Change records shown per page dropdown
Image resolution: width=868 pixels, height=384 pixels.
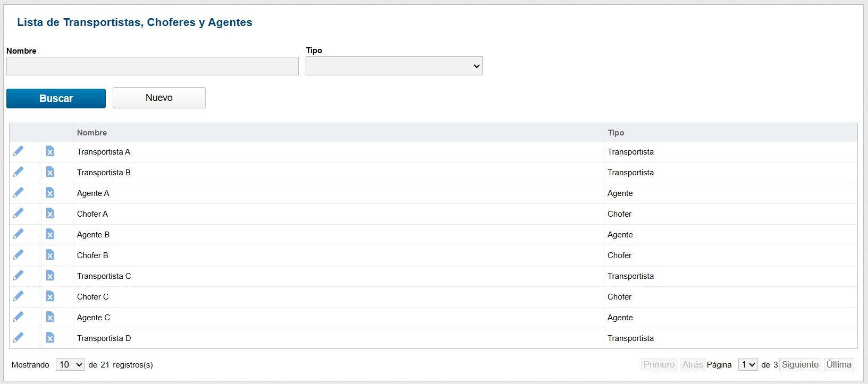click(x=70, y=364)
